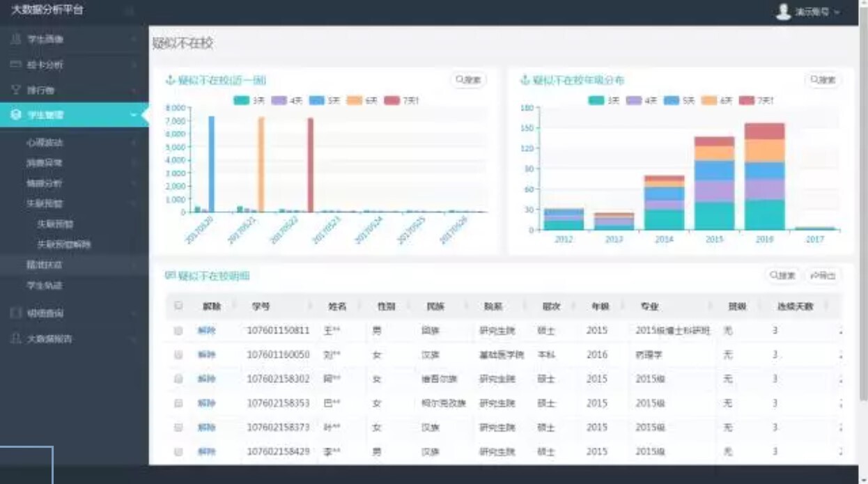Click the icon beside 大数据报告
Image resolution: width=868 pixels, height=484 pixels.
(x=16, y=338)
